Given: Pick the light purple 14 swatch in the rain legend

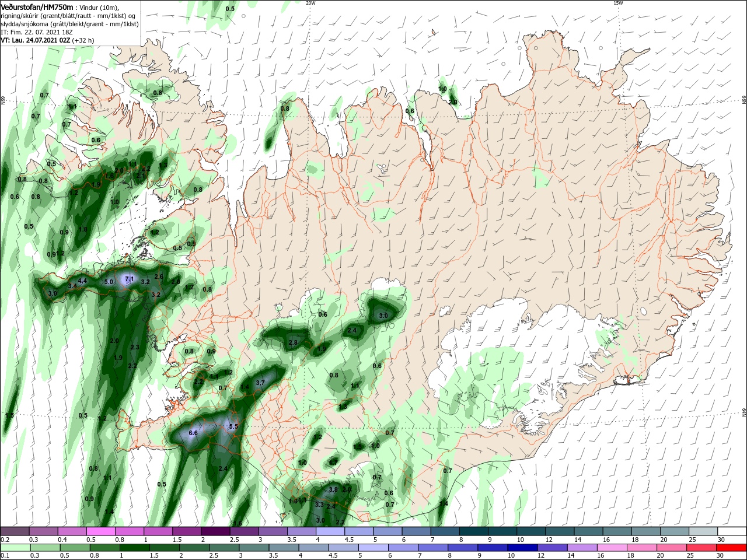Looking at the screenshot, I should [x=583, y=548].
